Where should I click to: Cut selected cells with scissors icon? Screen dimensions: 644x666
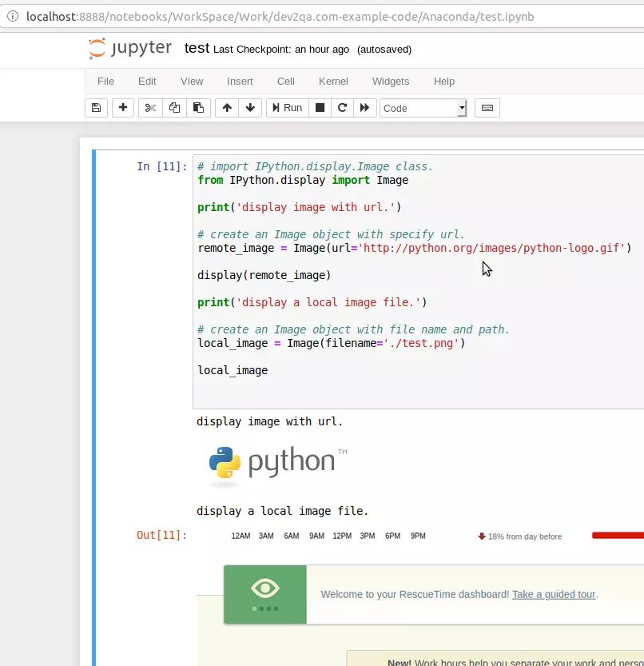pyautogui.click(x=150, y=108)
